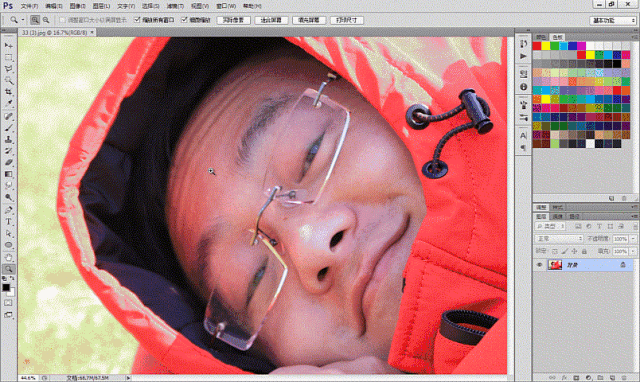640x382 pixels.
Task: Select the Hand tool
Action: pyautogui.click(x=8, y=258)
